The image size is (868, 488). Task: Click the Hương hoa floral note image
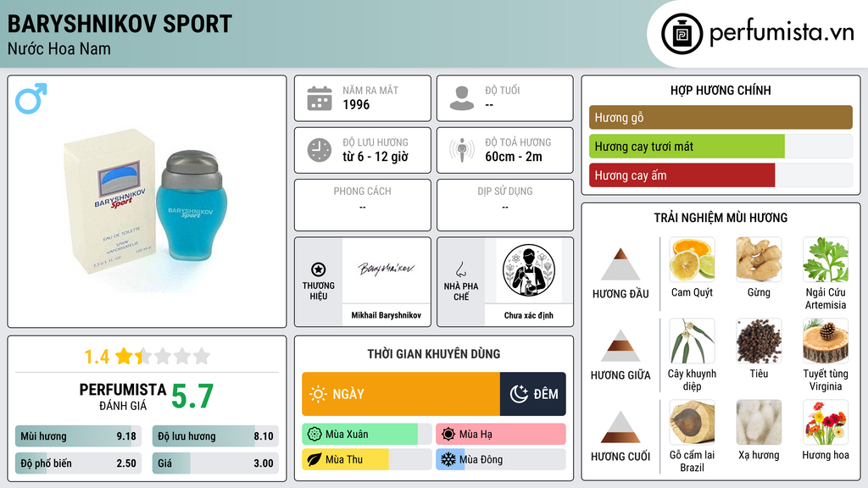pyautogui.click(x=826, y=422)
